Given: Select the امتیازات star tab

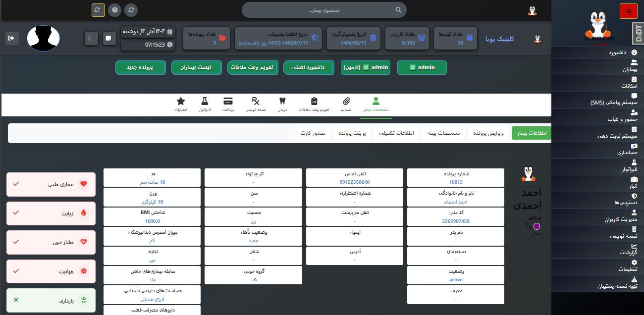Looking at the screenshot, I should pos(181,105).
